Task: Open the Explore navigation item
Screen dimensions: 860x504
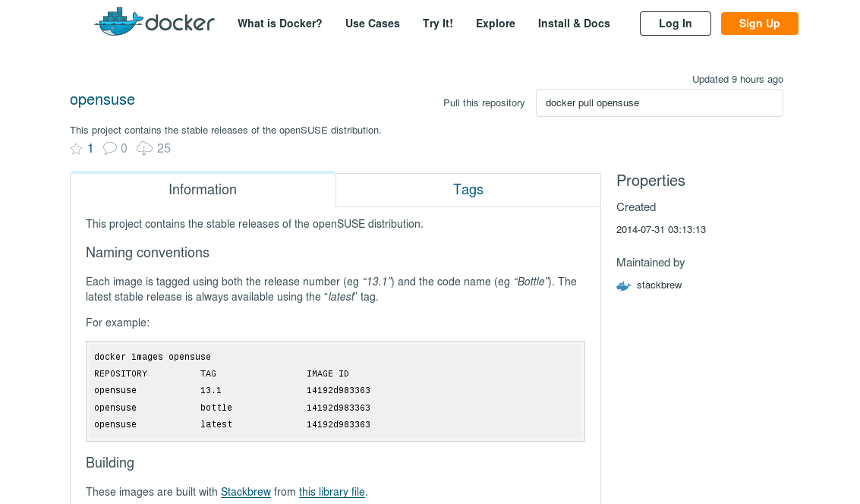Action: click(495, 24)
